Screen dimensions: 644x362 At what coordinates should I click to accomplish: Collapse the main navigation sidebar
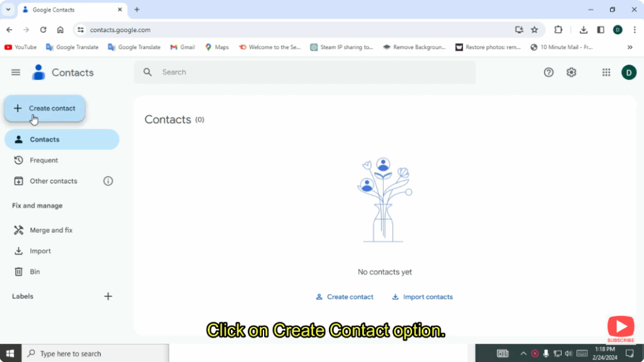16,72
